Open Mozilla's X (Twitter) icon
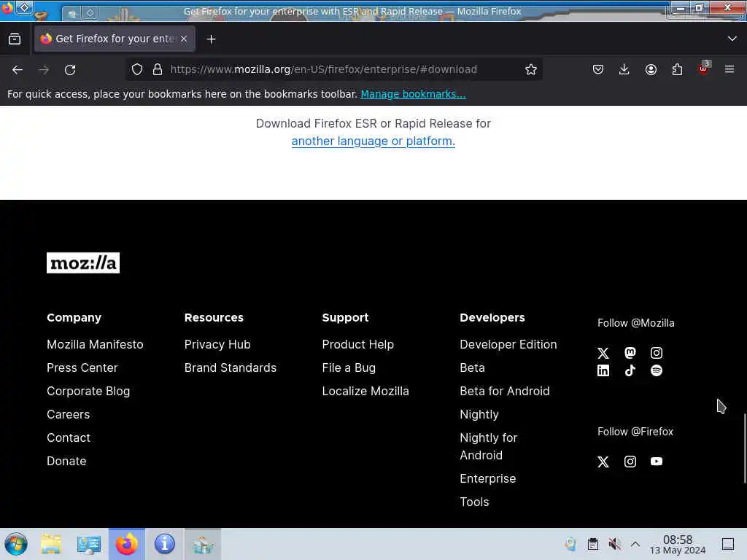The image size is (747, 560). (x=603, y=353)
